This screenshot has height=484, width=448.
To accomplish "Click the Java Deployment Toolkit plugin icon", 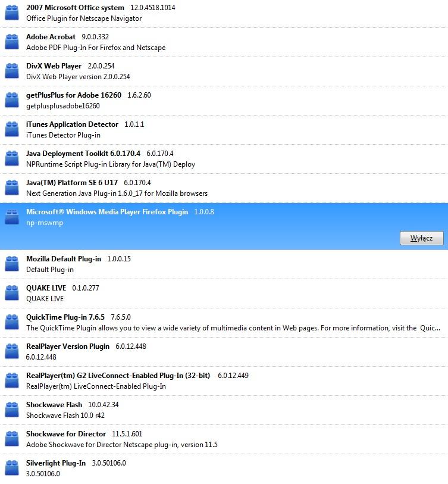I will pos(12,158).
